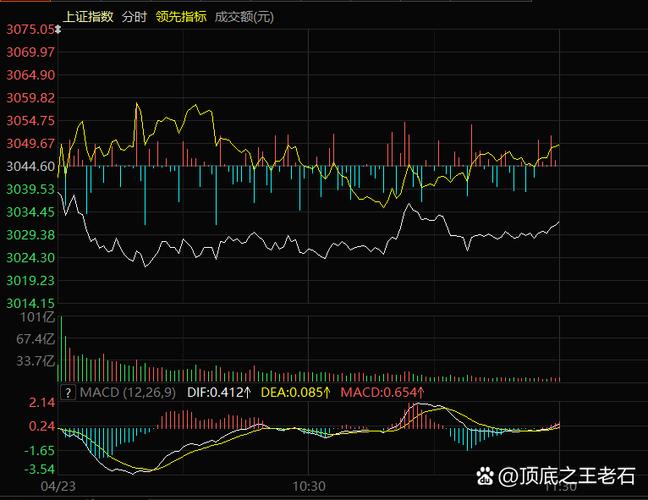The width and height of the screenshot is (648, 500).
Task: Click the DIF:0.412 value
Action: pyautogui.click(x=219, y=392)
